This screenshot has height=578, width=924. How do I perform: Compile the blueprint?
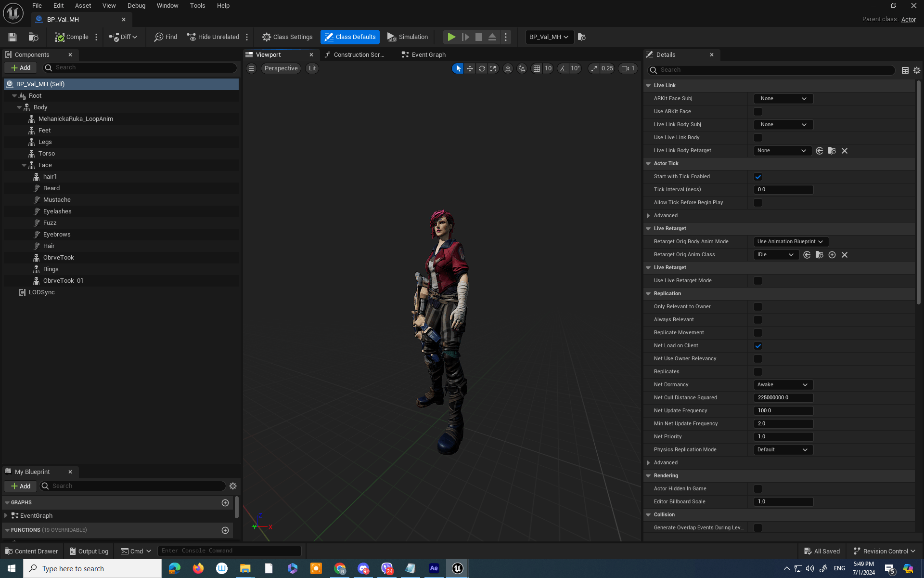pyautogui.click(x=72, y=37)
